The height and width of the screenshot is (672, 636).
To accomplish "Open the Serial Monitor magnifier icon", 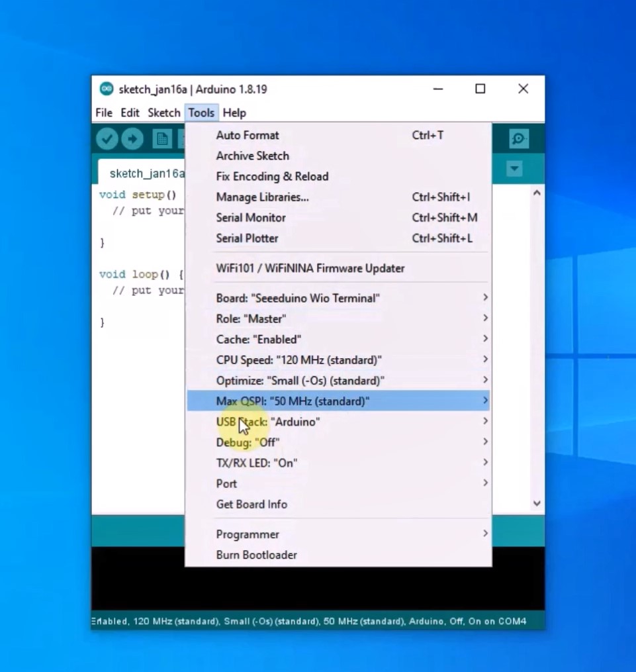I will coord(519,138).
